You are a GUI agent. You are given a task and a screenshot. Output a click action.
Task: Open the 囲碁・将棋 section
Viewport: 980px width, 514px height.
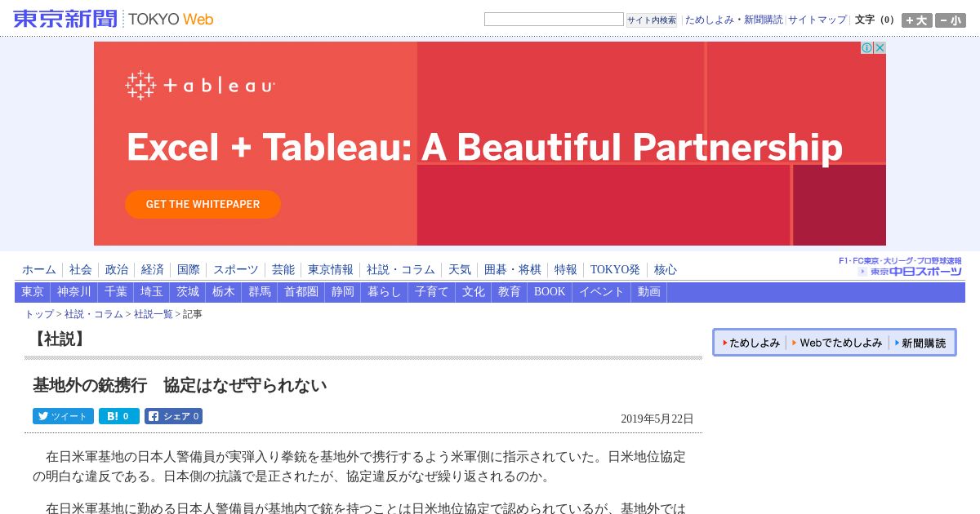click(513, 270)
